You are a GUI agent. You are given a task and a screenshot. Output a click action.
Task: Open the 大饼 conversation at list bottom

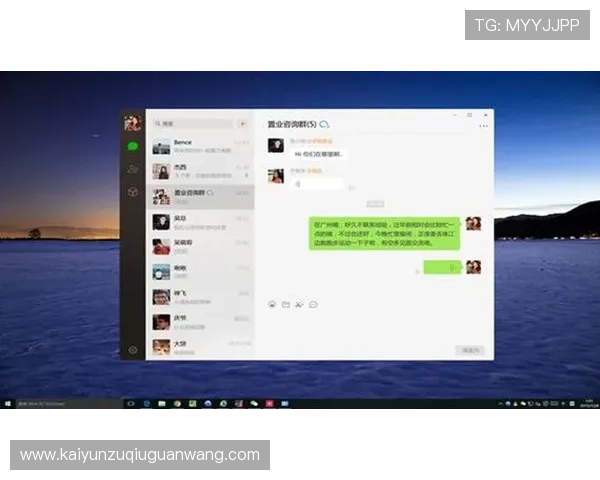(200, 347)
